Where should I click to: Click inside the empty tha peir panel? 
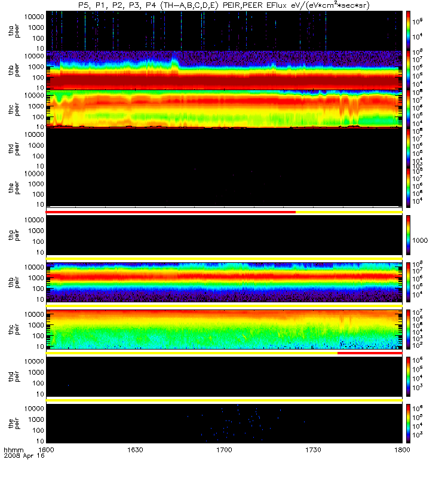pyautogui.click(x=224, y=235)
